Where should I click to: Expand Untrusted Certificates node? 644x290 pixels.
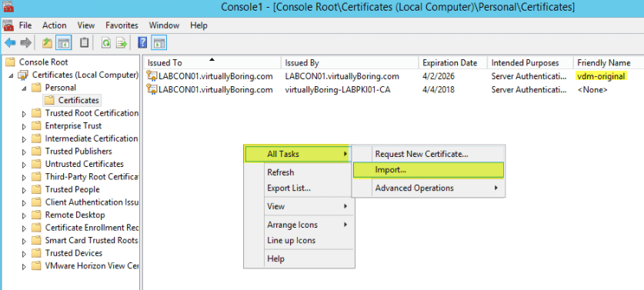24,165
